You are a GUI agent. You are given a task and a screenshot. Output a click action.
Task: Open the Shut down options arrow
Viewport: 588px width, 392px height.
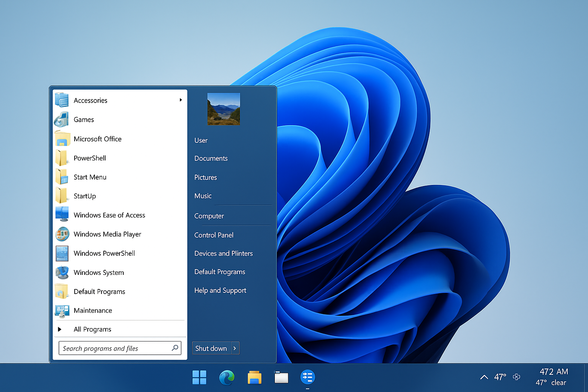(x=235, y=348)
